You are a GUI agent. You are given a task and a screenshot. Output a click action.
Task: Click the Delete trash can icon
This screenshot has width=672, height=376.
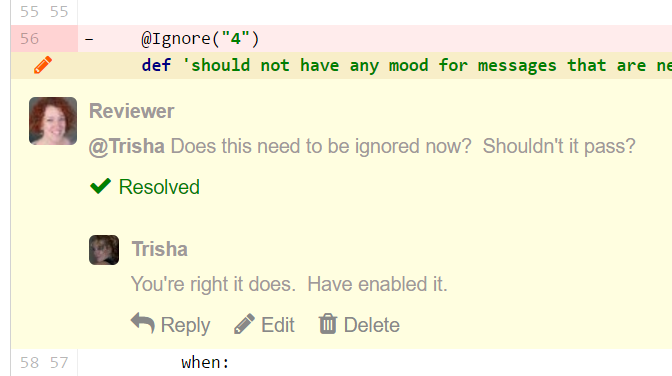pyautogui.click(x=328, y=324)
